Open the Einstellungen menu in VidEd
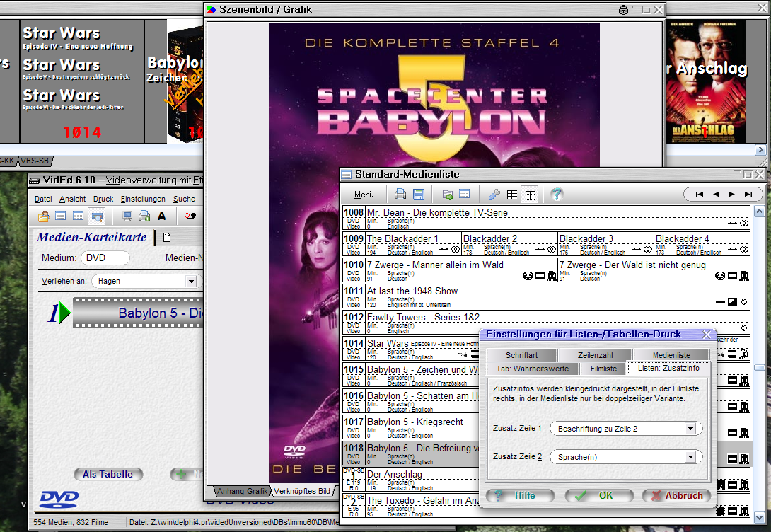771x532 pixels. tap(143, 199)
